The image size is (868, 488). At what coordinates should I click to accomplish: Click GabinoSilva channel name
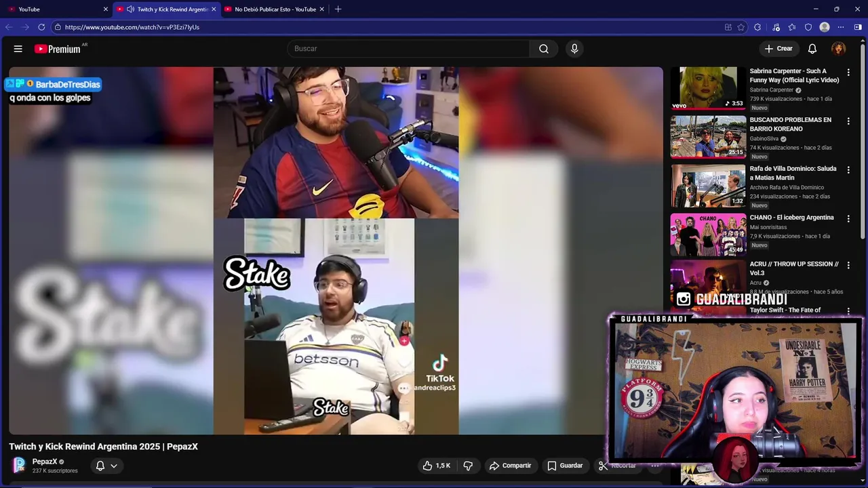(x=764, y=139)
